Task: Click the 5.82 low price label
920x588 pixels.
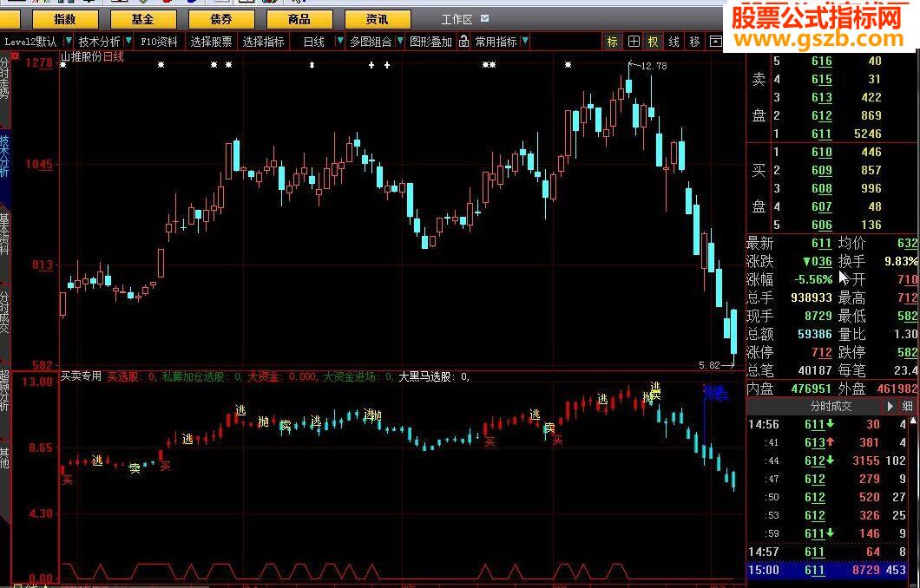Action: pyautogui.click(x=709, y=365)
